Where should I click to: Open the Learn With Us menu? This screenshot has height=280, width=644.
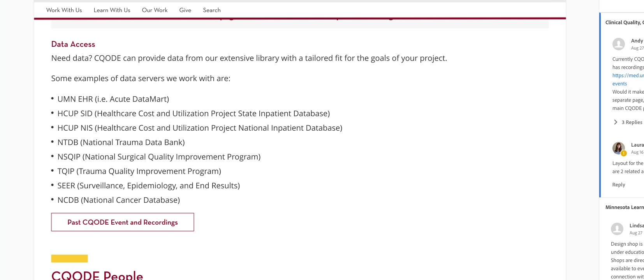[x=112, y=10]
